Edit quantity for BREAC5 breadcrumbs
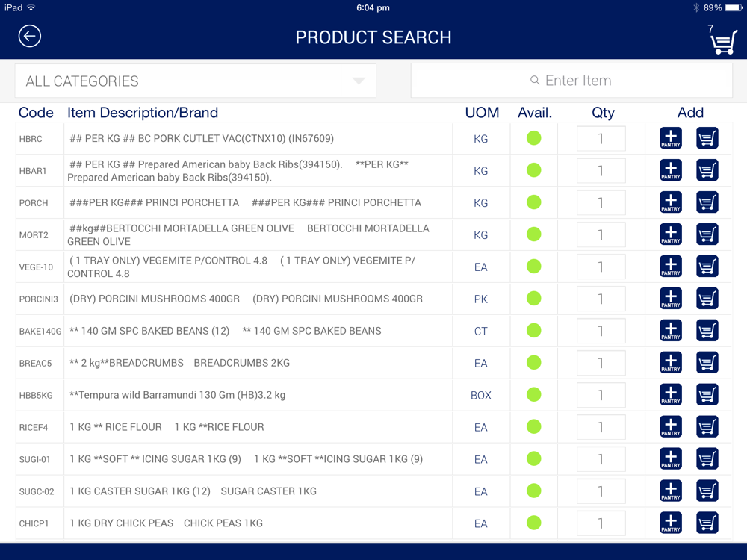Screen dimensions: 747x560 click(x=601, y=363)
